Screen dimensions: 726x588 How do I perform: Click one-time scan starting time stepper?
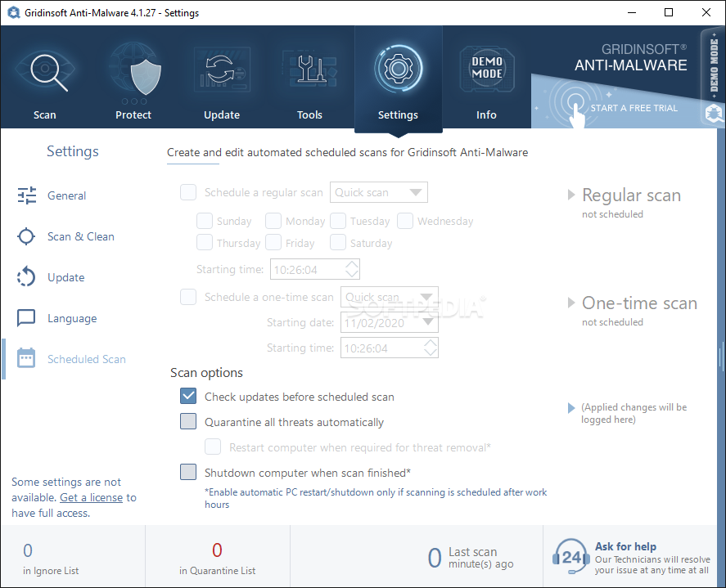point(431,348)
